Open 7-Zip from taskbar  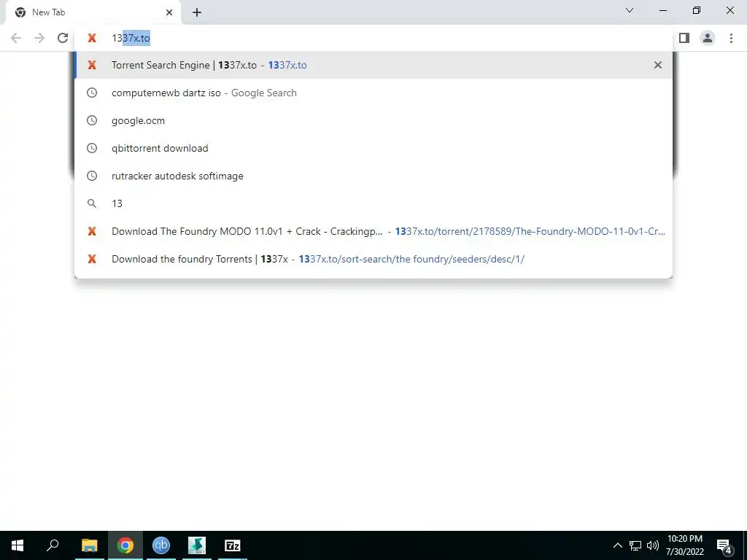click(x=233, y=545)
